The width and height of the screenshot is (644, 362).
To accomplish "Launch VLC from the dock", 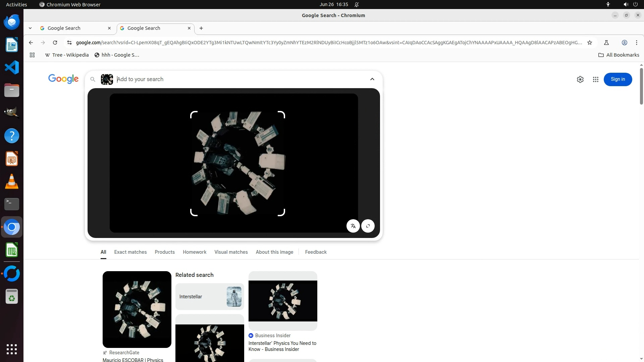I will click(12, 182).
